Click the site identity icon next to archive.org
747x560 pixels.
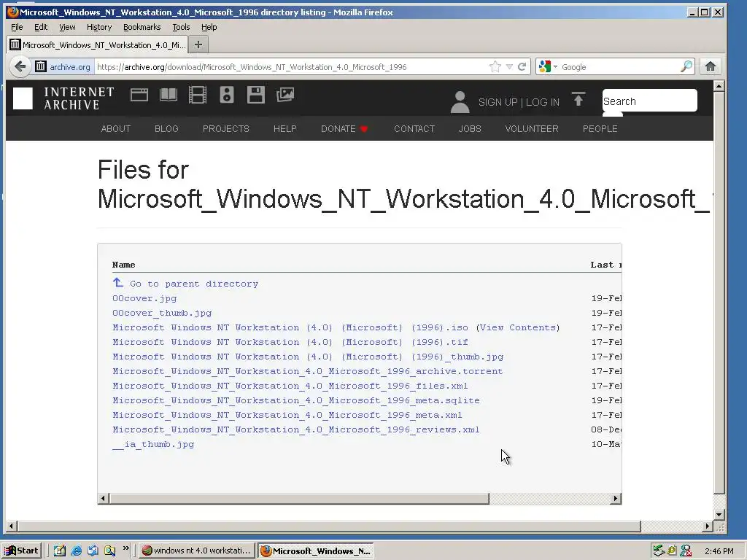[x=41, y=66]
